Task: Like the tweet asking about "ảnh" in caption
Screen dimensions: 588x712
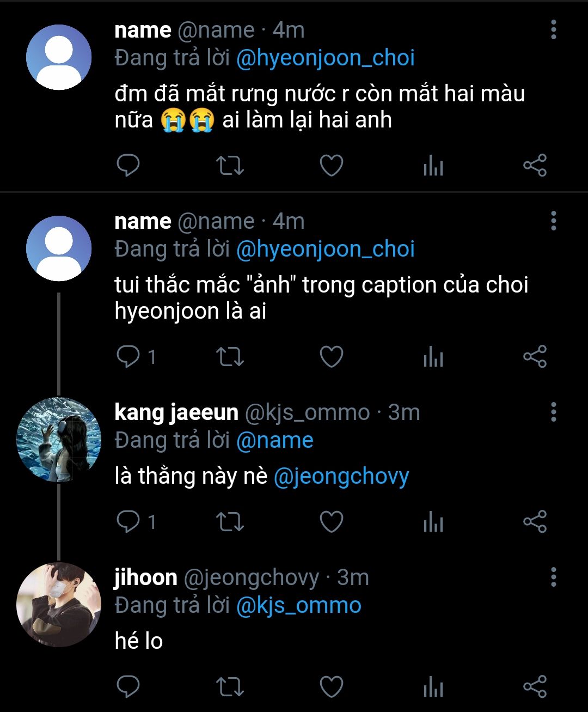Action: [331, 357]
